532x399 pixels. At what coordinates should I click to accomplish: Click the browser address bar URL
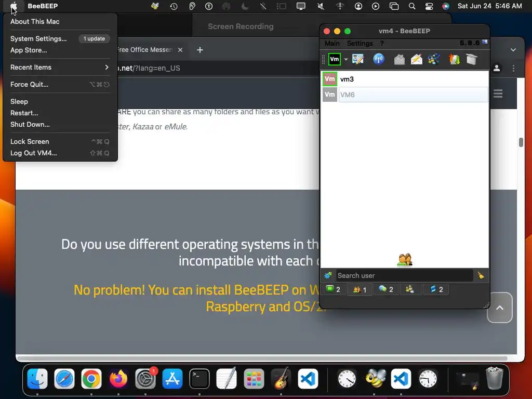coord(149,68)
